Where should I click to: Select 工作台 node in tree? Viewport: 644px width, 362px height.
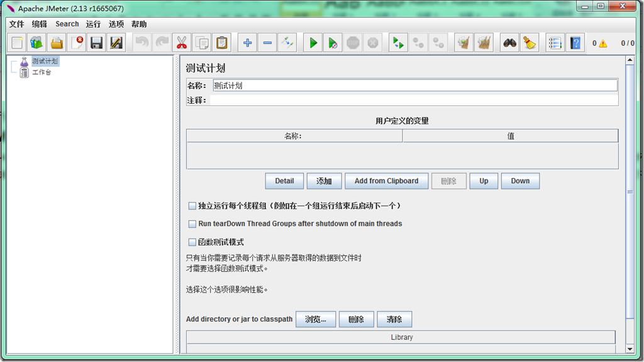42,72
